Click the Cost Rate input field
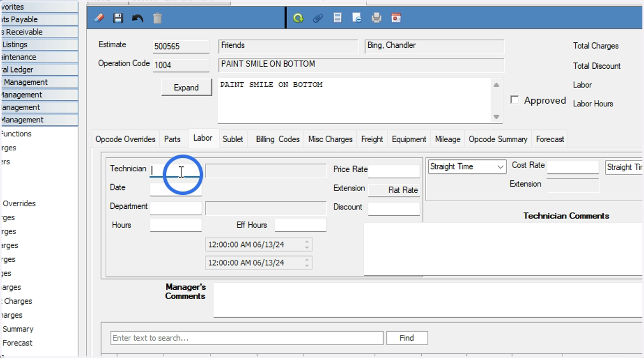 573,167
